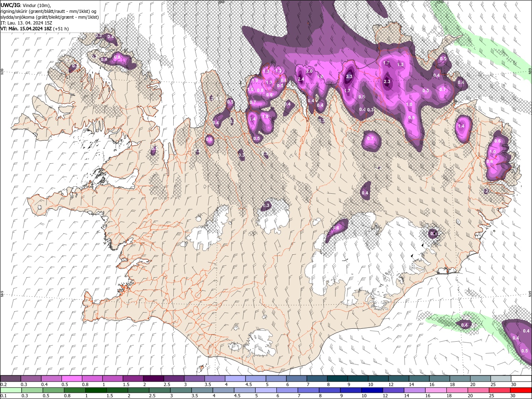Pick the dark teal 8 swatch in upper legend

(x=337, y=379)
